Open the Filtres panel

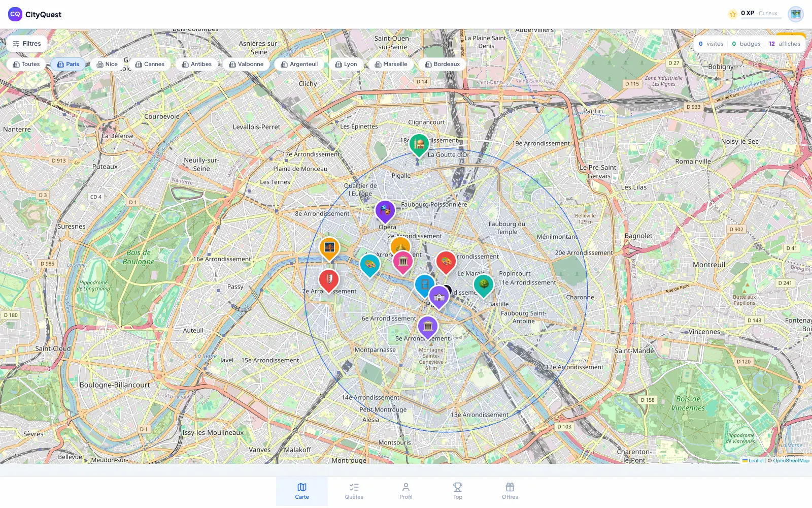click(x=27, y=44)
